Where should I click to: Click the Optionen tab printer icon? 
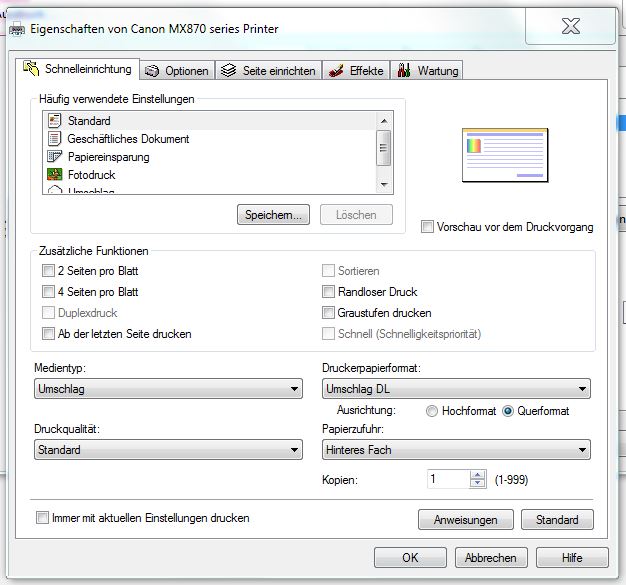click(152, 71)
